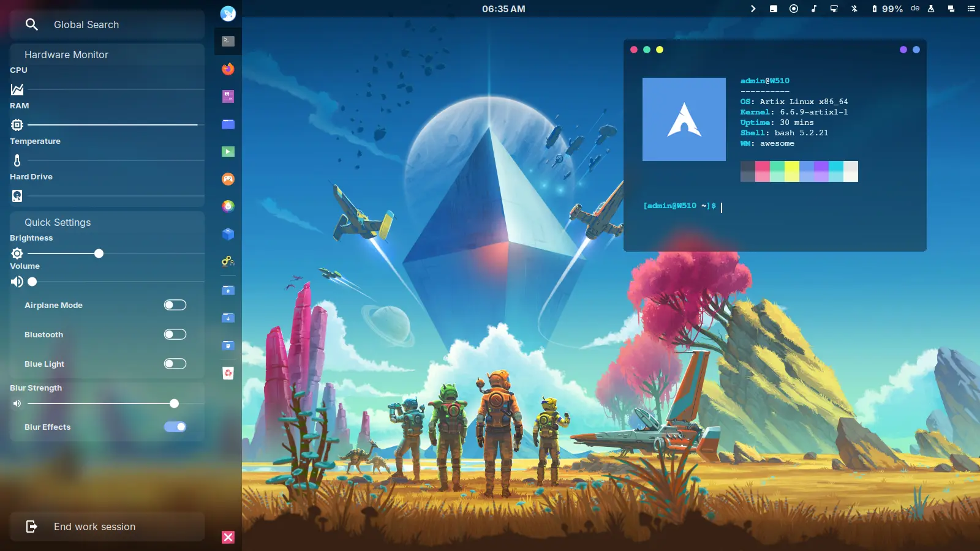Switch the 'de' keyboard layout indicator
Viewport: 980px width, 551px height.
coord(915,8)
